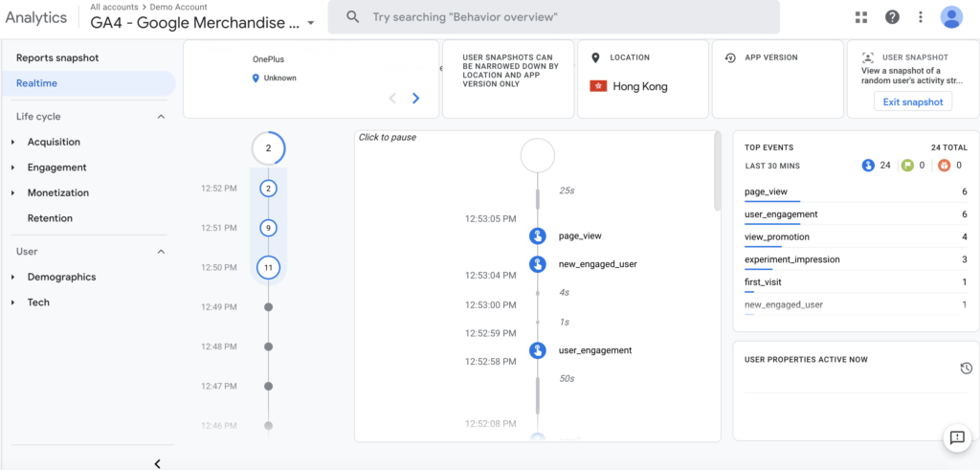
Task: Click the page_view event in Top Events
Action: (766, 192)
